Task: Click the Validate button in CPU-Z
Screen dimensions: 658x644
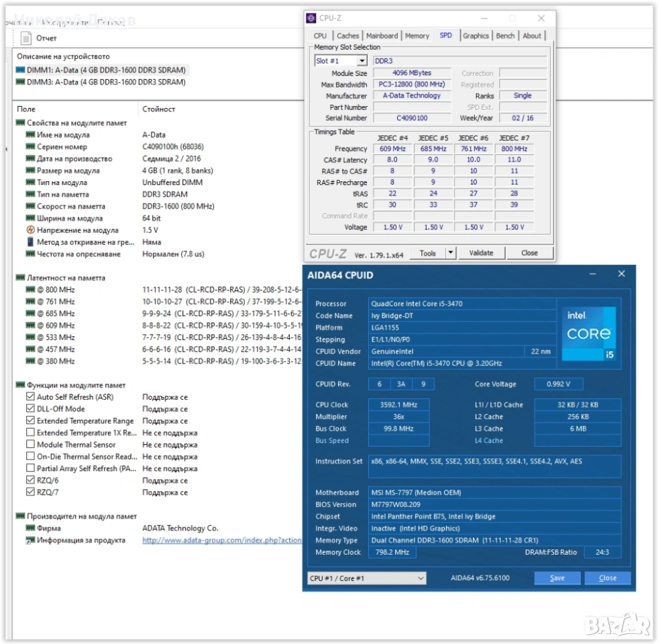Action: tap(481, 253)
